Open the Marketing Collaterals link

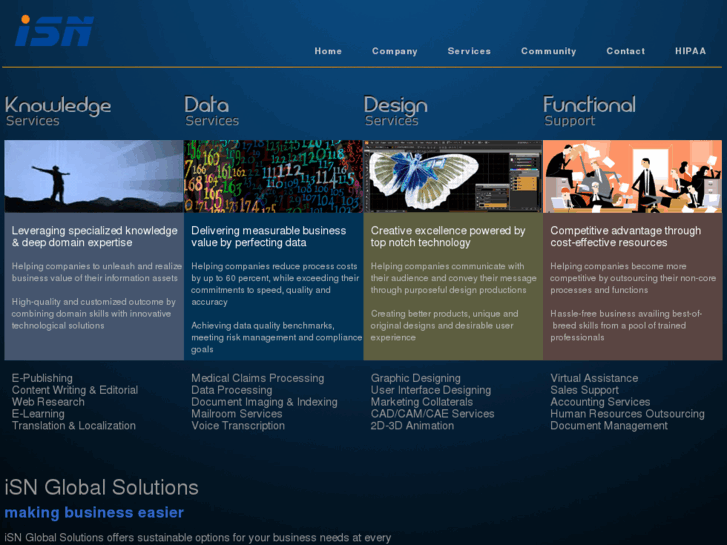pyautogui.click(x=421, y=402)
